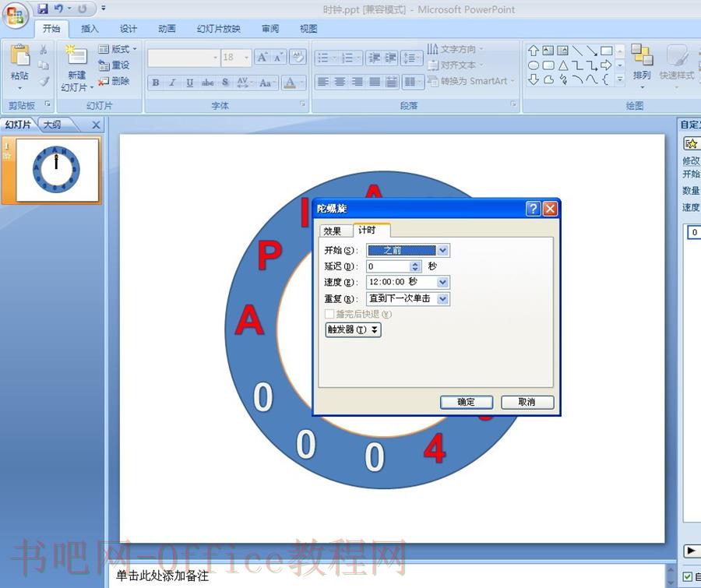Create a new slide with the icon
The width and height of the screenshot is (701, 588).
76,55
